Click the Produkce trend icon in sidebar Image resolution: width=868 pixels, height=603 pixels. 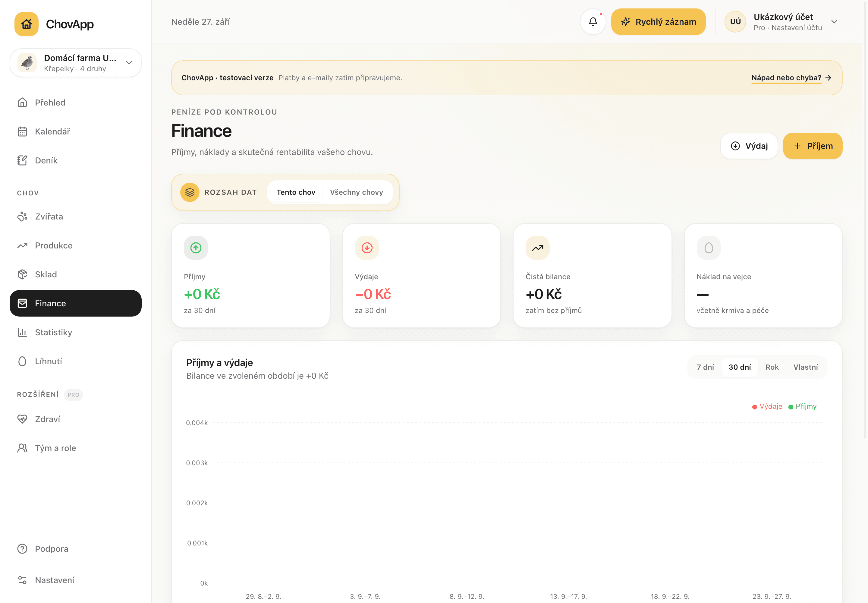(x=22, y=246)
